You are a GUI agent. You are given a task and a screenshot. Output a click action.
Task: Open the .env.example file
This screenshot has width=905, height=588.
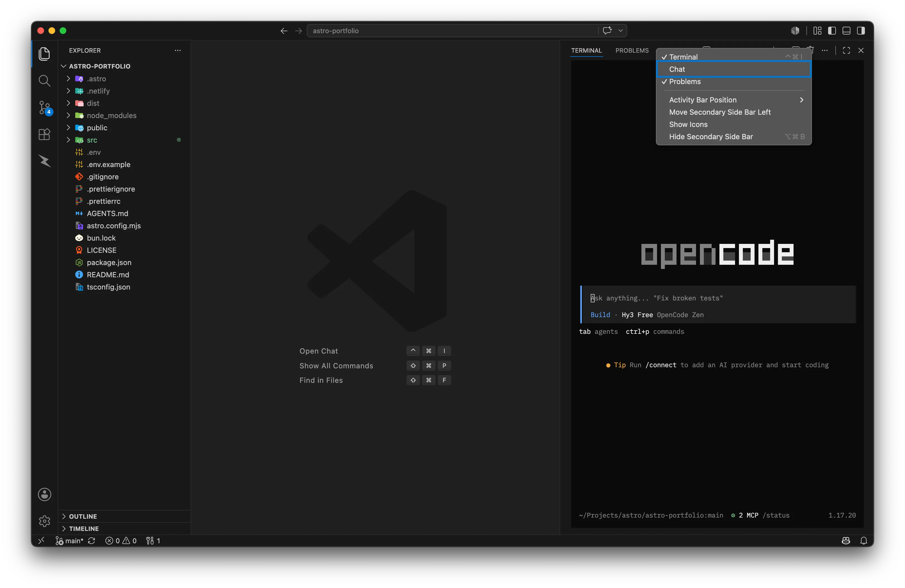coord(124,165)
